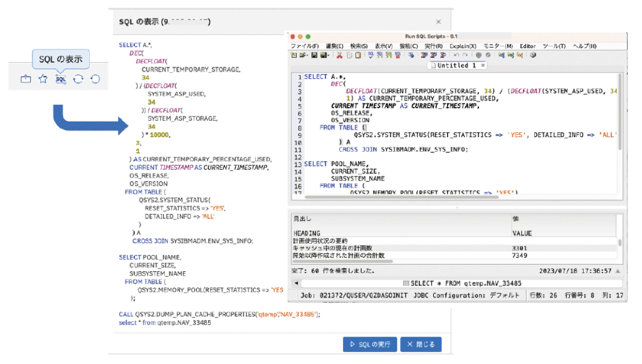Click the New document icon in the toolbar
Viewport: 642px width, 364px height.
click(293, 56)
